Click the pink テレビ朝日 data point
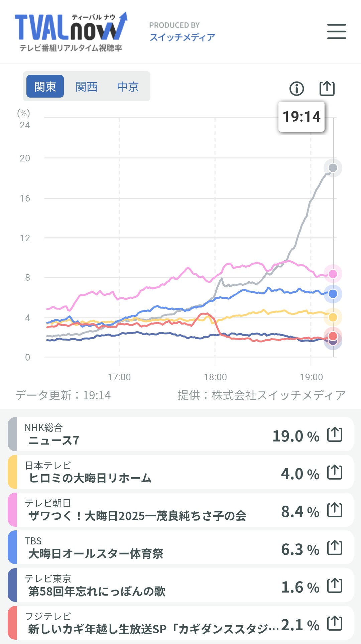This screenshot has width=361, height=644. (x=333, y=274)
